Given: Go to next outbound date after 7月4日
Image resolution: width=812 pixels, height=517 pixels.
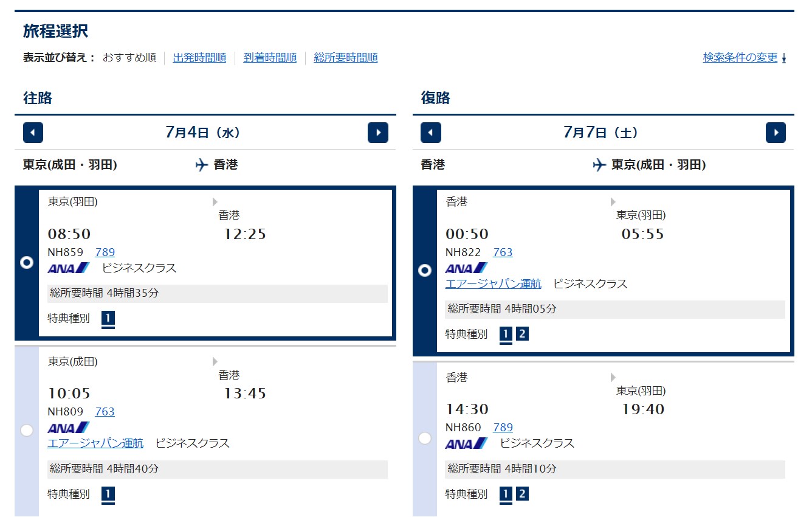Looking at the screenshot, I should (x=378, y=133).
